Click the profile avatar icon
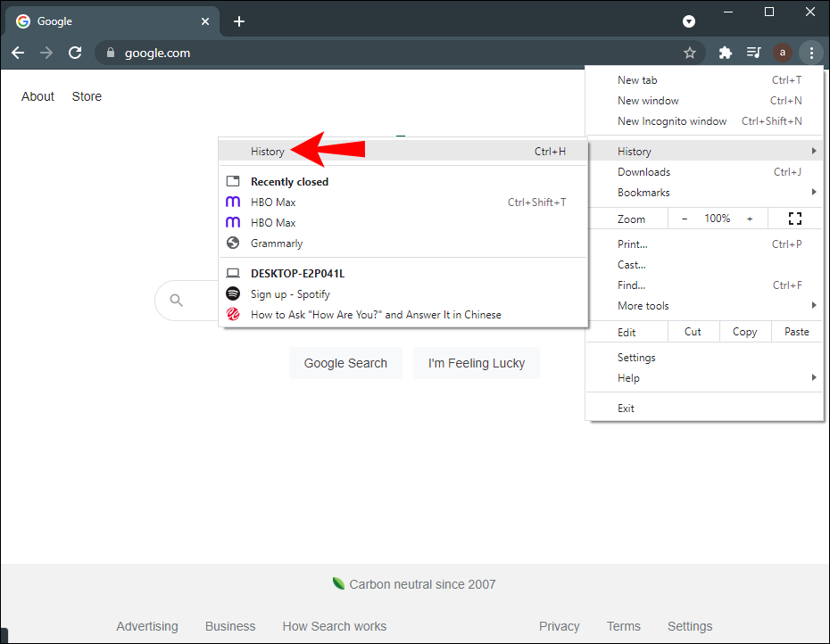Image resolution: width=830 pixels, height=644 pixels. [x=783, y=53]
